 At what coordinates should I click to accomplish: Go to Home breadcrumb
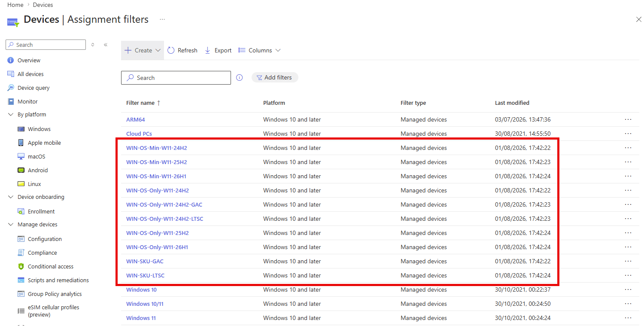(x=15, y=5)
